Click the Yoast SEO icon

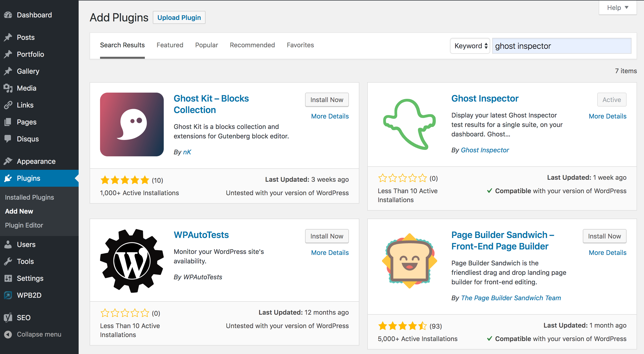click(x=8, y=318)
